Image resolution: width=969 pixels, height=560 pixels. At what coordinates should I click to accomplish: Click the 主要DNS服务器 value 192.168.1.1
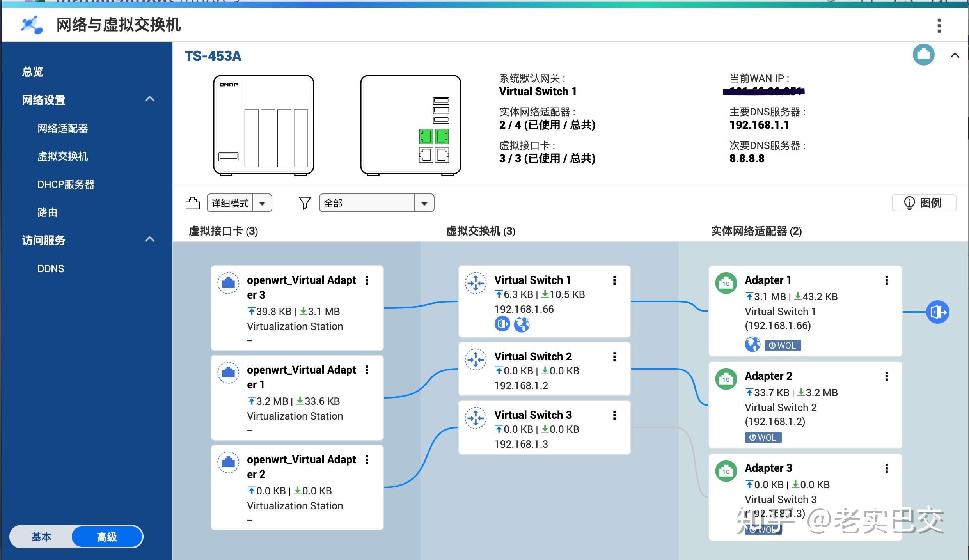point(759,125)
